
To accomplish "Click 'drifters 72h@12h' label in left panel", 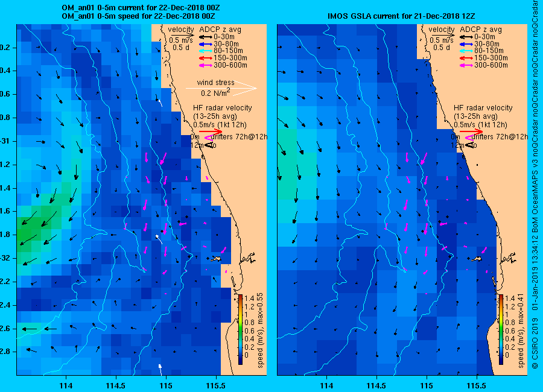I will click(x=239, y=137).
